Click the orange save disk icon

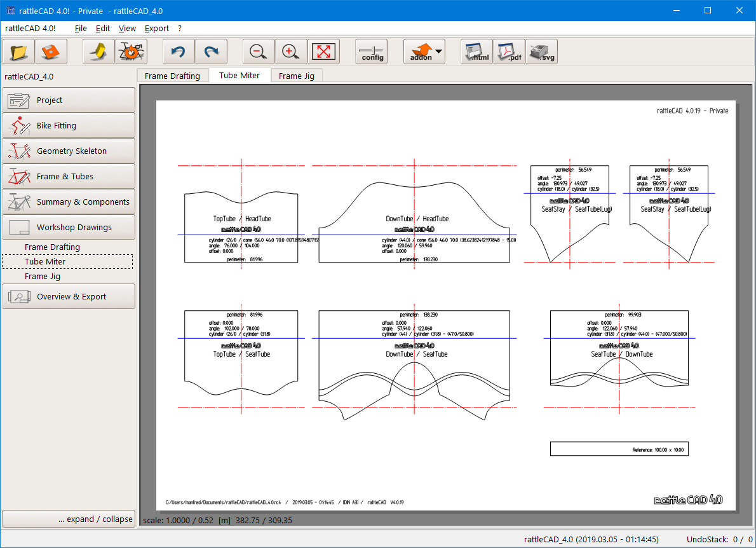pos(51,51)
